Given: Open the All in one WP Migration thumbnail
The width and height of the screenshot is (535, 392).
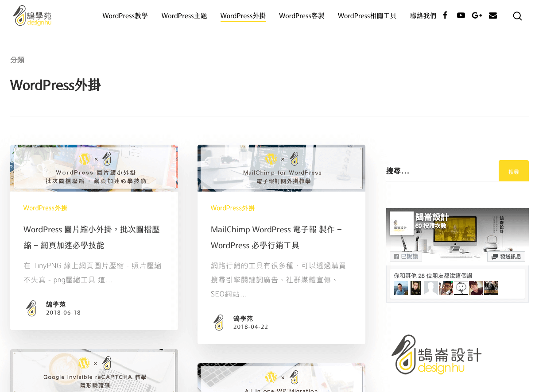Looking at the screenshot, I should pyautogui.click(x=281, y=377).
